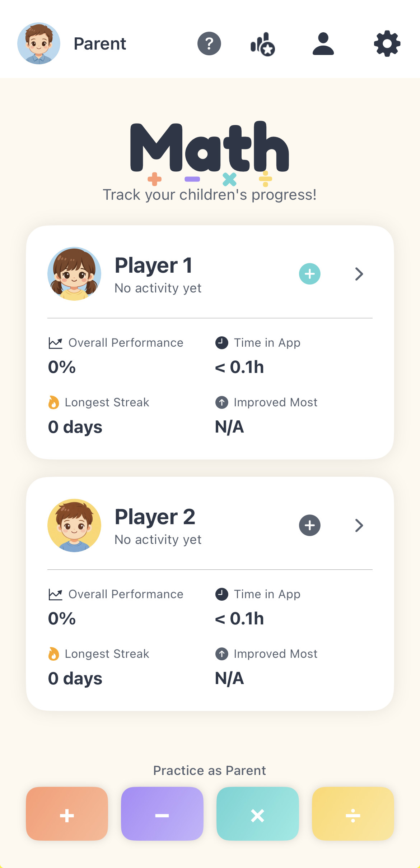Screen dimensions: 420x868
Task: Add a new activity for Player 2
Action: [309, 525]
